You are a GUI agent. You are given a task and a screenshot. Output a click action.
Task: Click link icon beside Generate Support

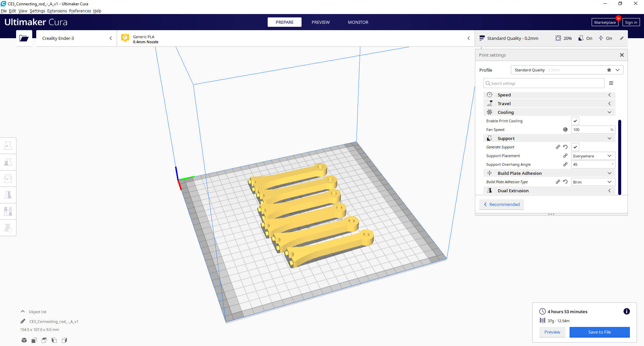pyautogui.click(x=558, y=147)
